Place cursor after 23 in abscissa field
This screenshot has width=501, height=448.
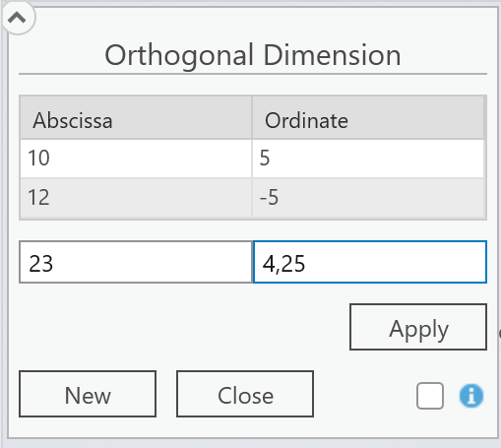click(x=54, y=263)
